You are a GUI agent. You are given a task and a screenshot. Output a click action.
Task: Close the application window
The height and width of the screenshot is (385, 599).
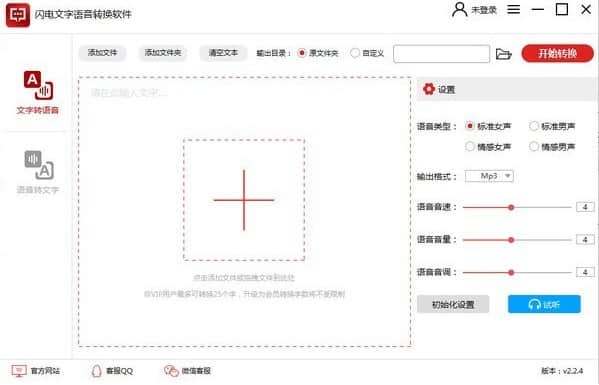pos(586,10)
